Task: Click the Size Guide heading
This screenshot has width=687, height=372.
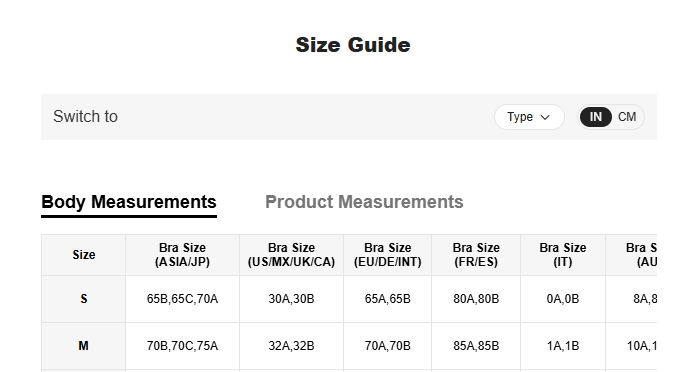Action: (353, 45)
